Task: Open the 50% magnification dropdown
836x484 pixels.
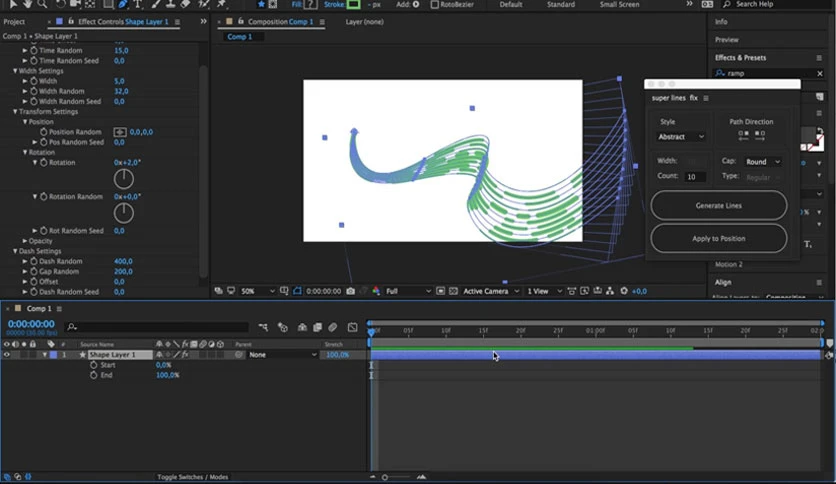Action: pos(258,291)
